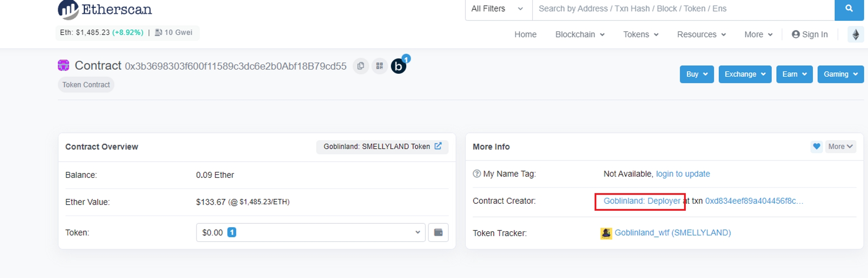This screenshot has width=868, height=278.
Task: Add address to watch list heart icon
Action: tap(816, 147)
